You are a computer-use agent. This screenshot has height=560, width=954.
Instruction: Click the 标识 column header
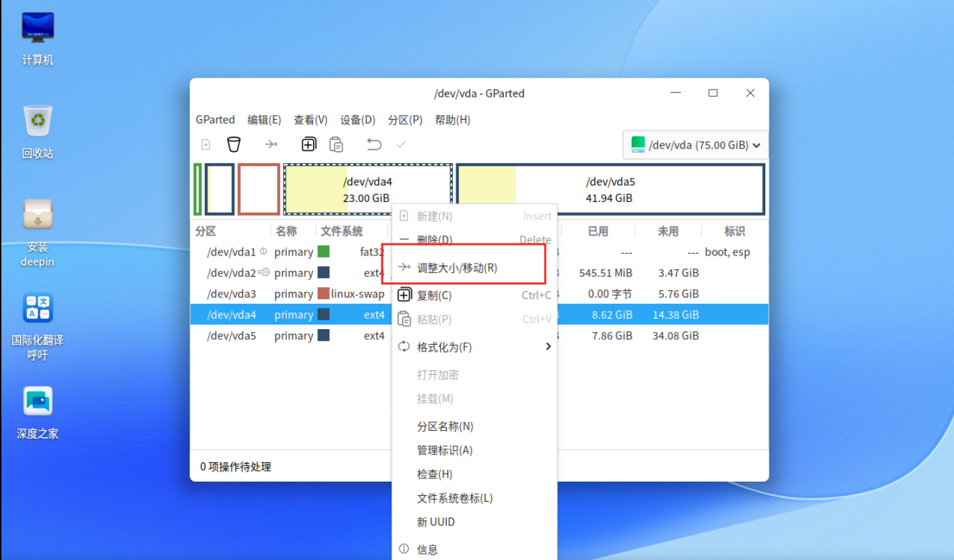(734, 231)
